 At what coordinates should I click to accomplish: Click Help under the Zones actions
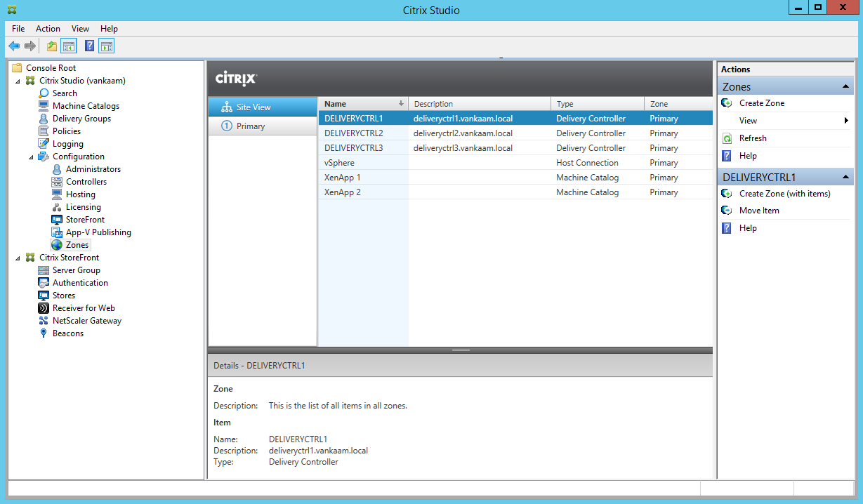748,156
